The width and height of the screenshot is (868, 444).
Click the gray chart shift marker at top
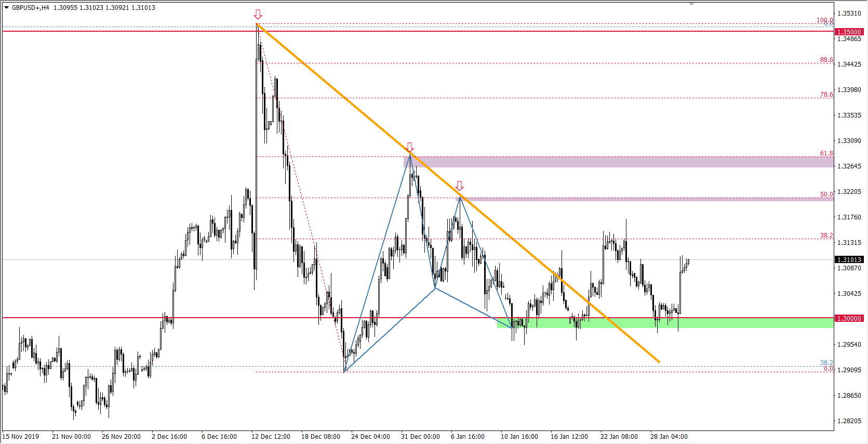tap(691, 4)
